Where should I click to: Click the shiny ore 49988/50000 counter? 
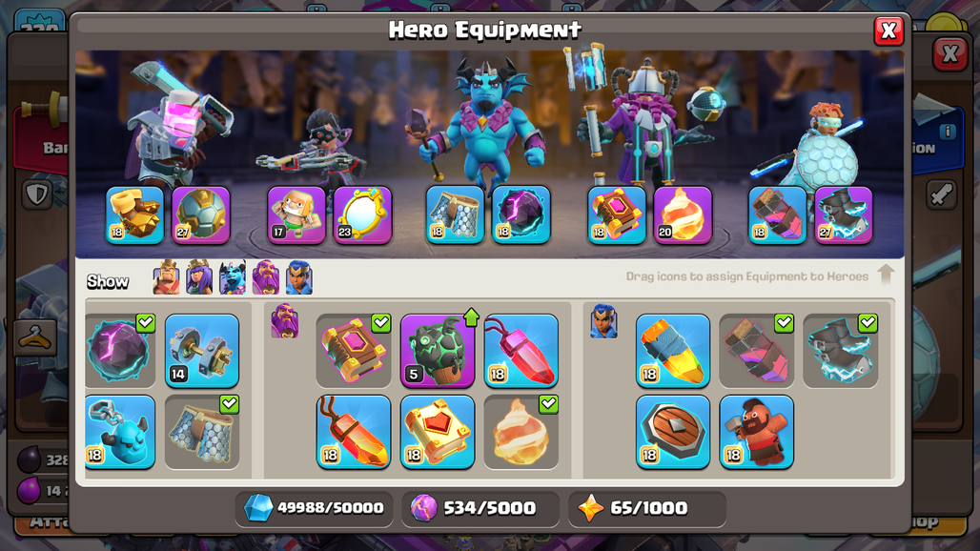coord(315,508)
